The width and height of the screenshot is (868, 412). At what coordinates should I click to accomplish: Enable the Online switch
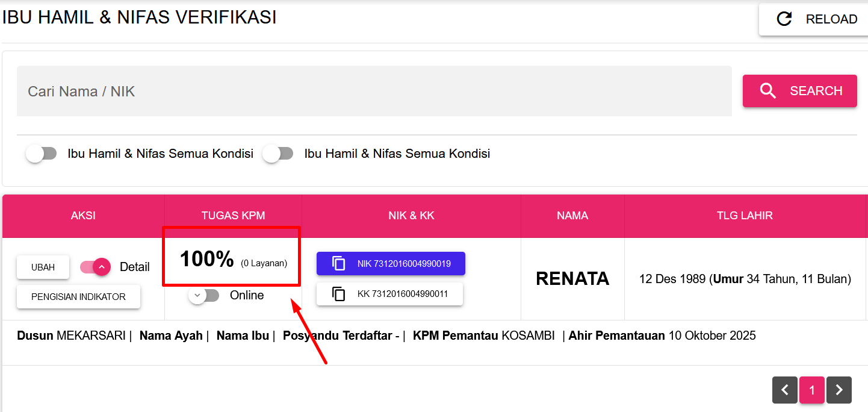[x=203, y=295]
